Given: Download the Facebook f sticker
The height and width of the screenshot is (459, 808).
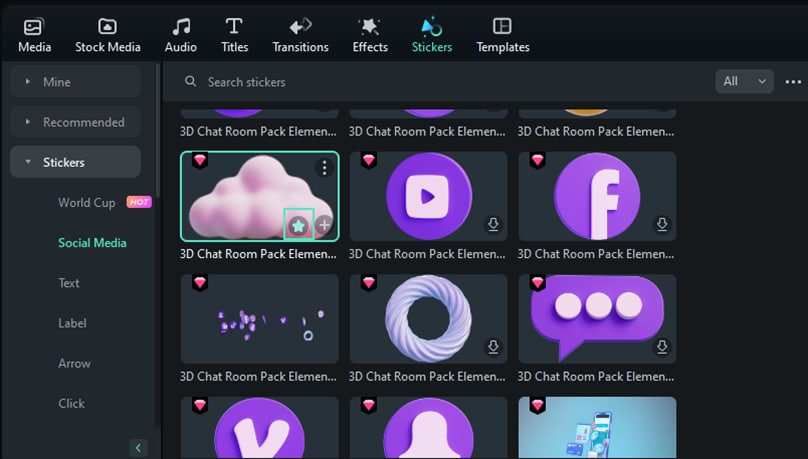Looking at the screenshot, I should pos(662,224).
